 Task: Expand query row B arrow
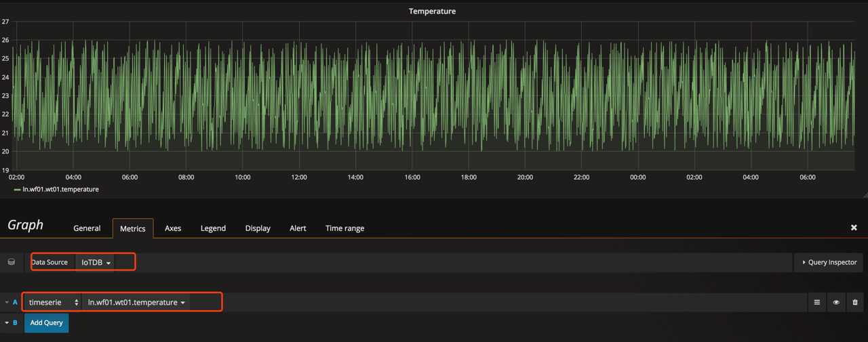[x=7, y=323]
